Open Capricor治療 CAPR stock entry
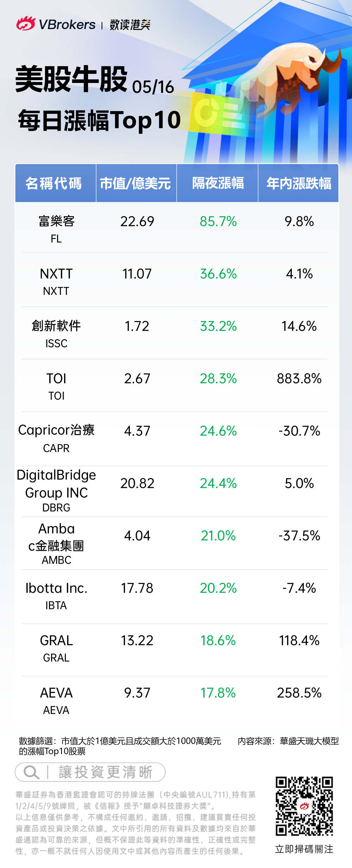The height and width of the screenshot is (868, 352). click(56, 437)
